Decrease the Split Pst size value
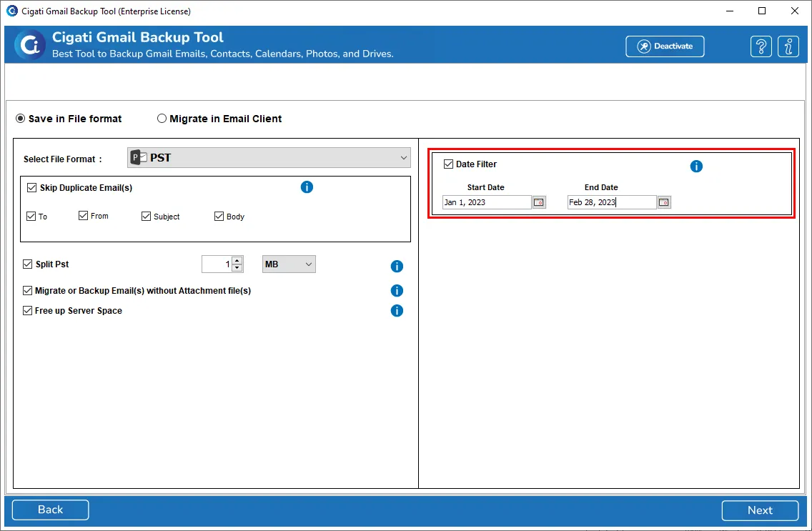Viewport: 812px width, 531px height. 237,268
